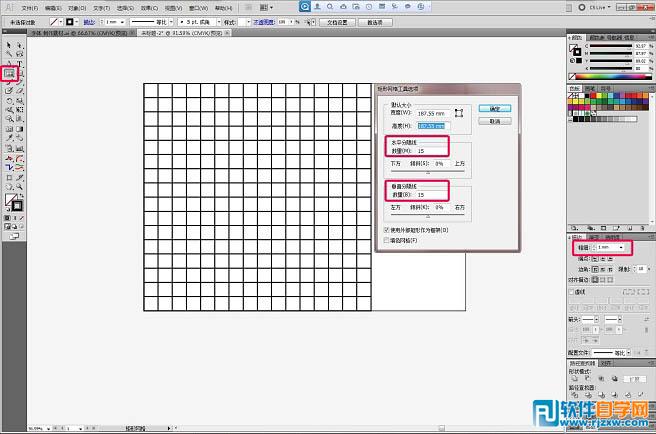Enable the 'Fill Grid' checkbox
Image resolution: width=656 pixels, height=434 pixels.
(x=388, y=240)
